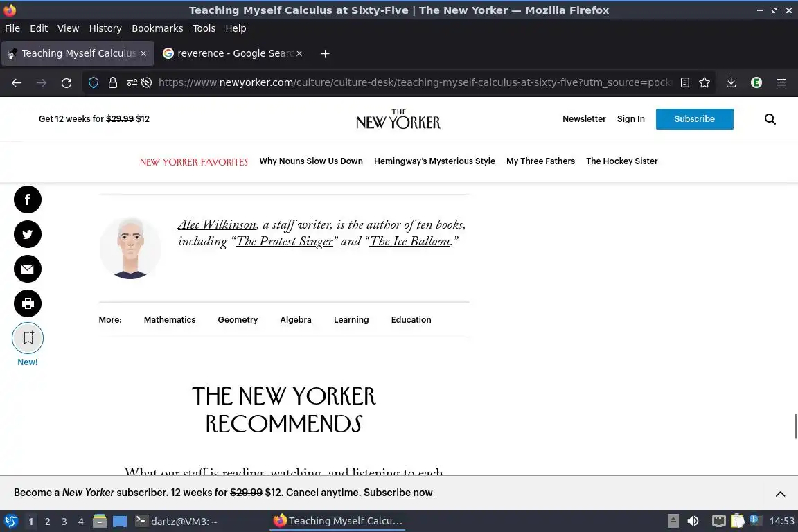Open the View menu
This screenshot has width=798, height=532.
coord(68,28)
